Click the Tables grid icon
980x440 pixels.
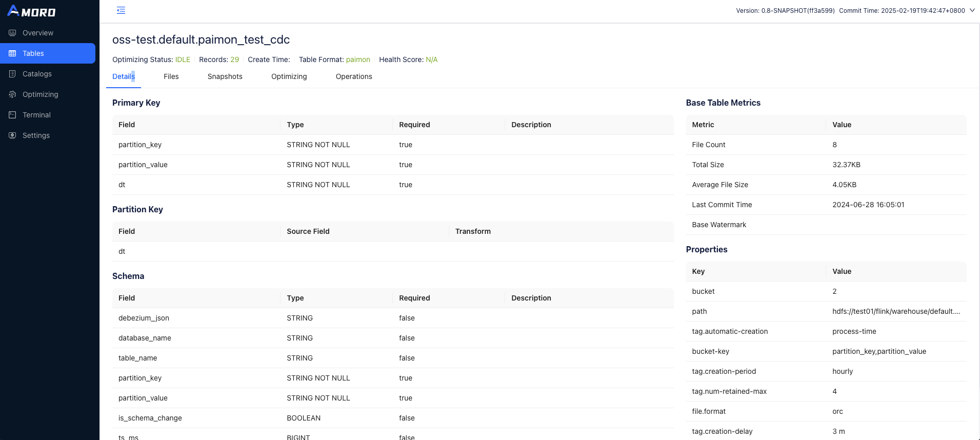tap(12, 53)
